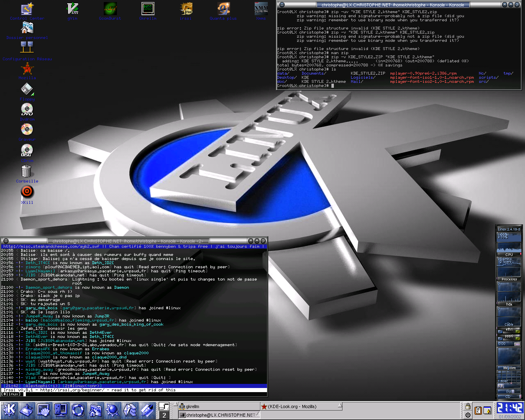Click the Mémoire meter in GKrellM
This screenshot has height=420, width=525.
pyautogui.click(x=509, y=368)
